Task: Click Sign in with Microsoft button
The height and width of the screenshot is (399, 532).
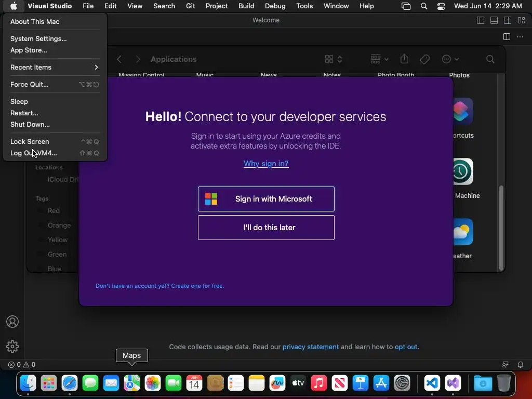Action: [266, 199]
